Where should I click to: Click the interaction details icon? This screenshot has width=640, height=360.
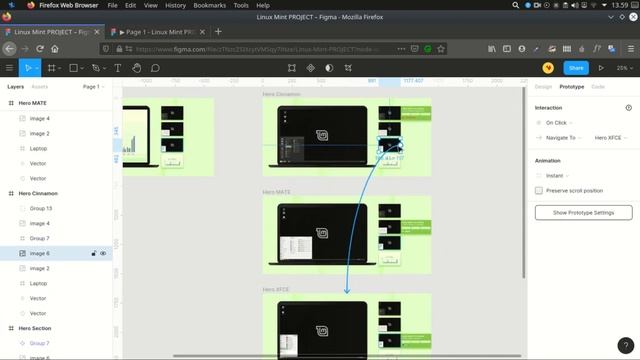click(x=629, y=108)
